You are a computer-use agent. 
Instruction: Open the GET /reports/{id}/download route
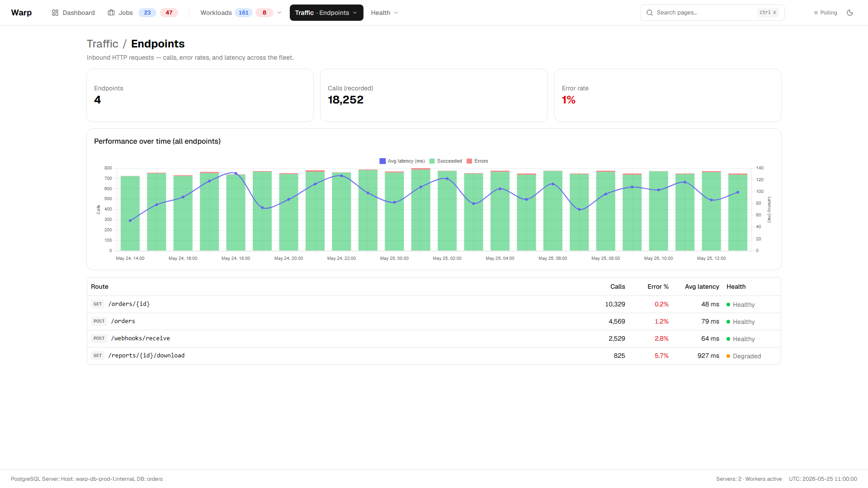point(434,356)
